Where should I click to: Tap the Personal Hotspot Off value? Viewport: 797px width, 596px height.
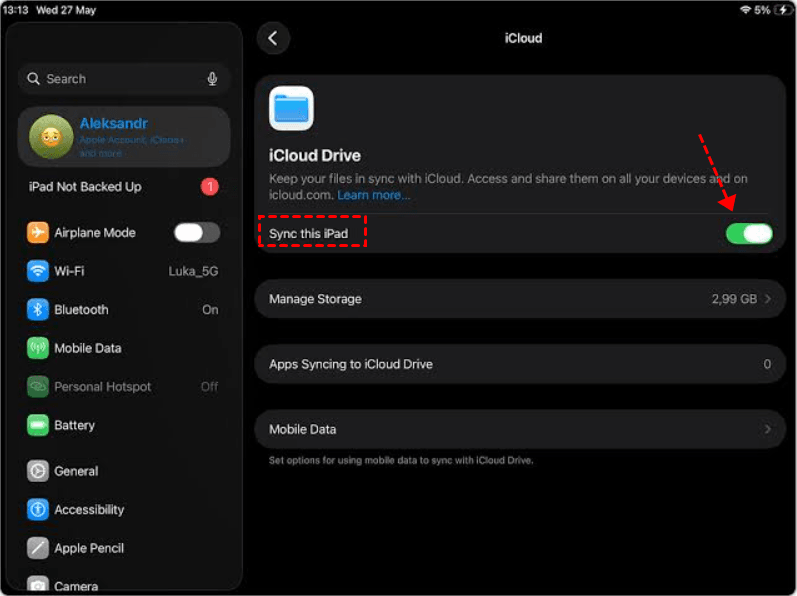[x=209, y=387]
